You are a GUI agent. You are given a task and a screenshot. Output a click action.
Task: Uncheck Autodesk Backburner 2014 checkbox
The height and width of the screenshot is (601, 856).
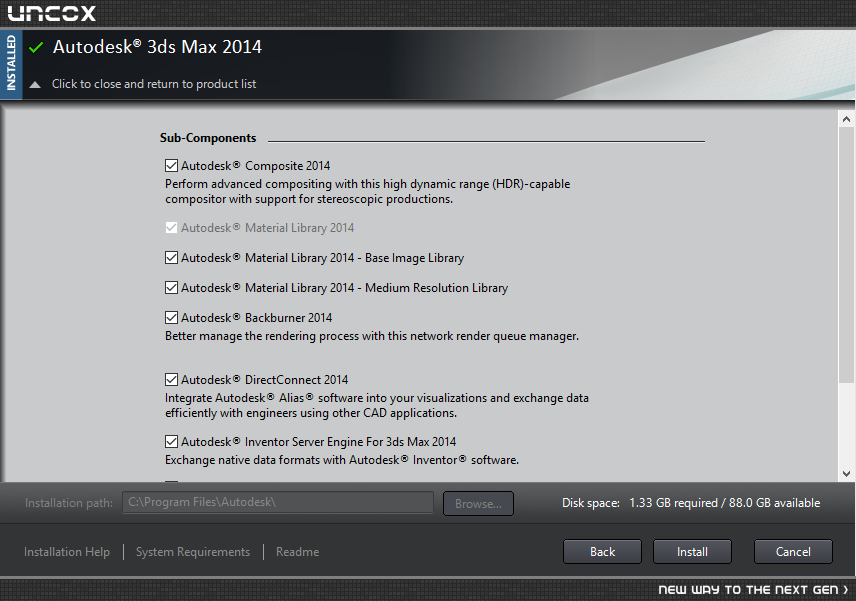point(171,318)
